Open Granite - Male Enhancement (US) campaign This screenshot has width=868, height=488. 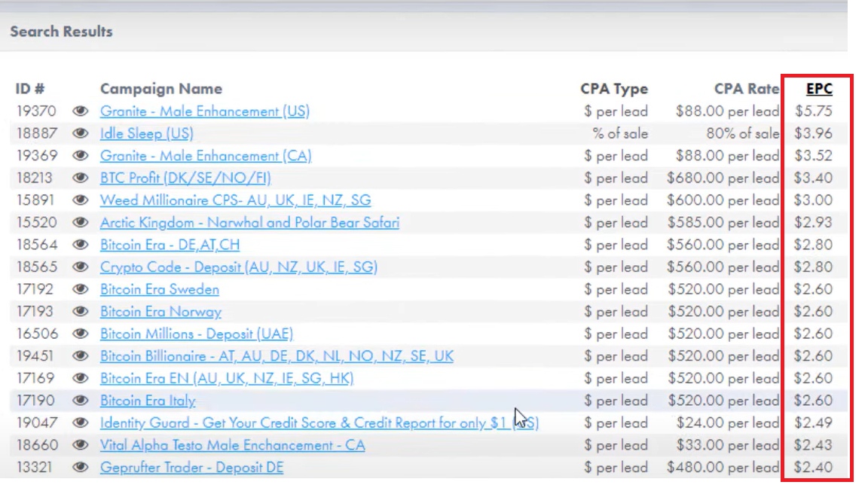point(205,111)
